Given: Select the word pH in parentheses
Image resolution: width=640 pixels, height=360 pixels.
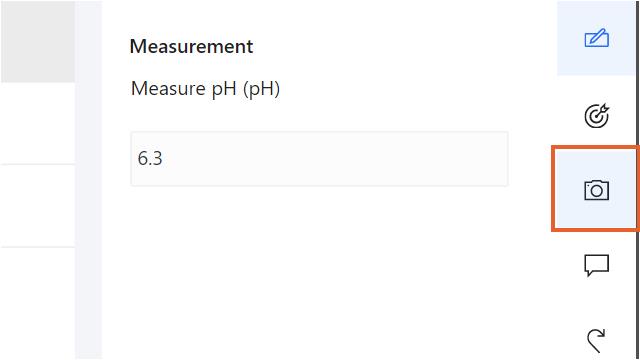Looking at the screenshot, I should (x=261, y=89).
